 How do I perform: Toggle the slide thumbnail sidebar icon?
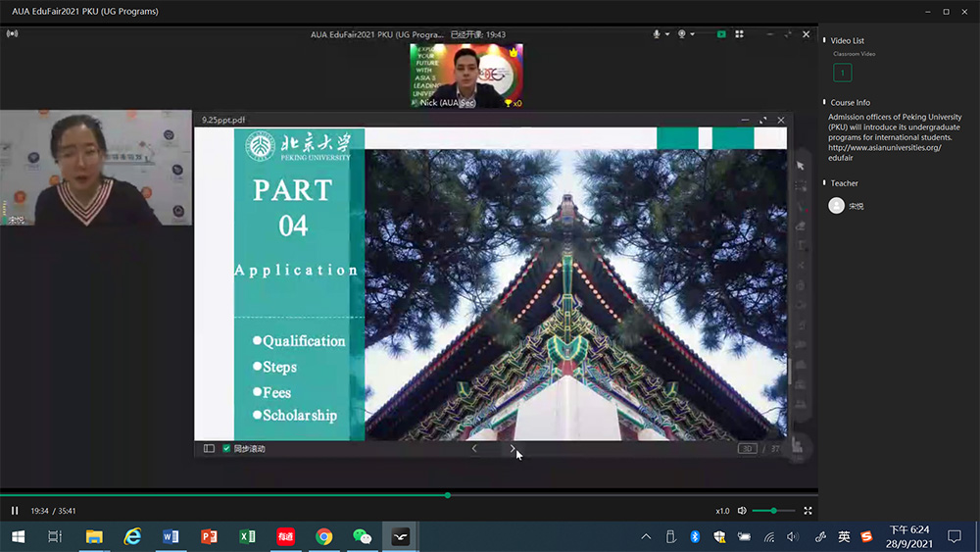pyautogui.click(x=209, y=448)
